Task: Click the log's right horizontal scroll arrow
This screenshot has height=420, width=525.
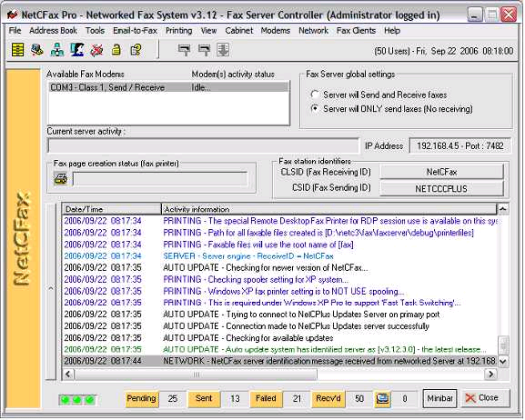Action: pos(490,374)
